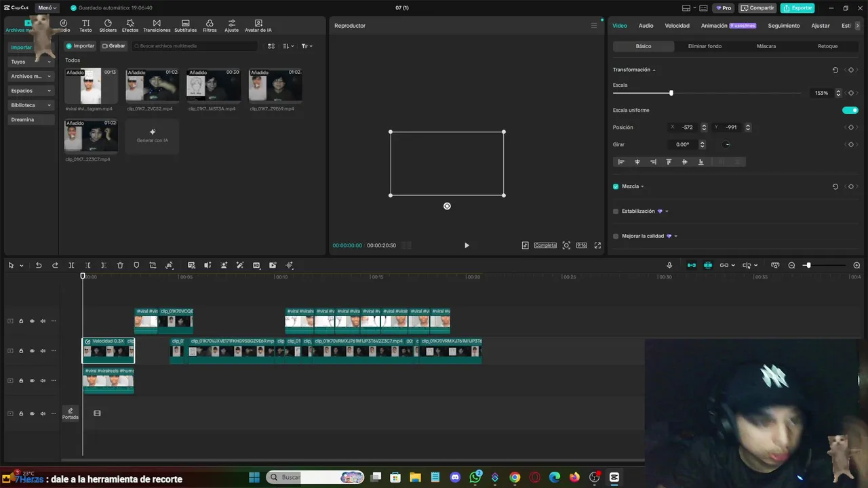Enable the Estabilización checkbox
This screenshot has width=868, height=488.
coord(616,211)
